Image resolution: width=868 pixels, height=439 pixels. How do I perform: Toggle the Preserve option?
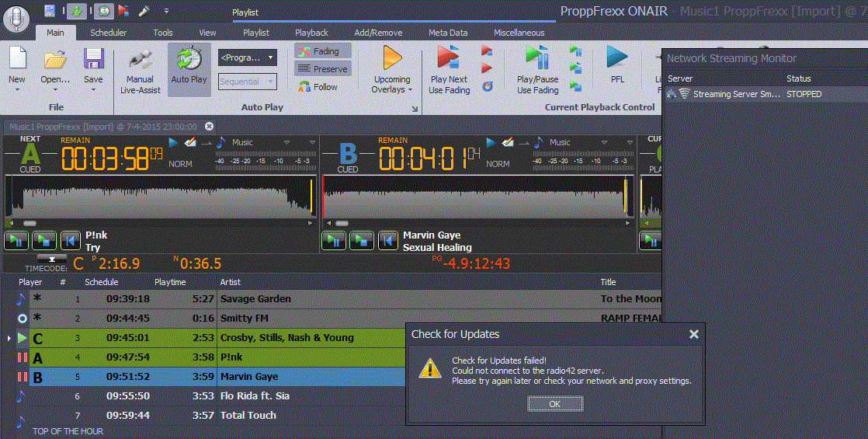click(323, 69)
